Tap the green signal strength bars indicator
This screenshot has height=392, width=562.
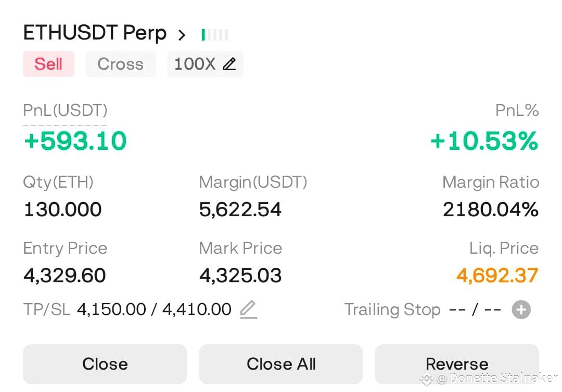(x=214, y=35)
